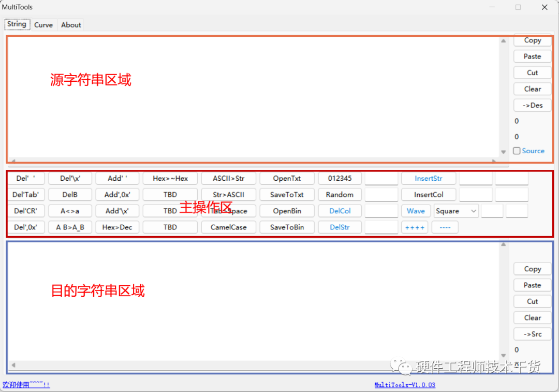Click the 012345 button
The width and height of the screenshot is (559, 392).
click(x=340, y=178)
